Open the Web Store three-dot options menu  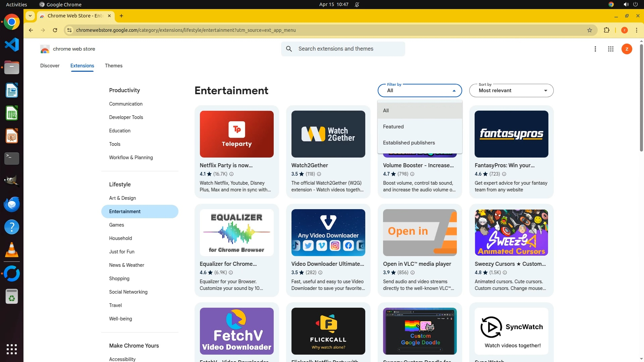coord(595,49)
